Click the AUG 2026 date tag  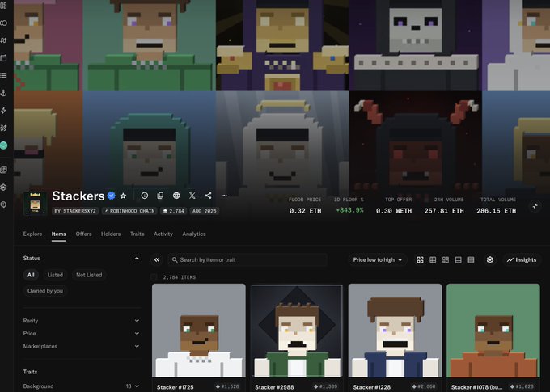click(205, 211)
